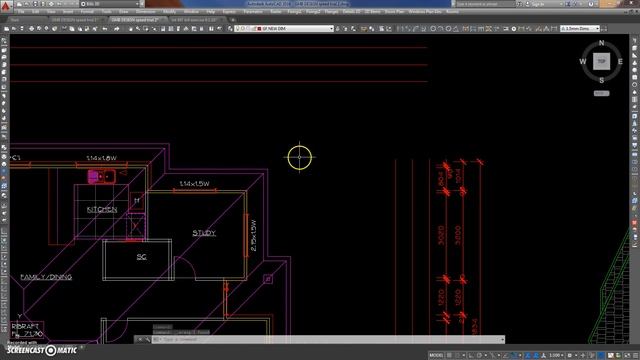Open the snap mode settings arrow
Screen dimensions: 640x360
(x=464, y=356)
